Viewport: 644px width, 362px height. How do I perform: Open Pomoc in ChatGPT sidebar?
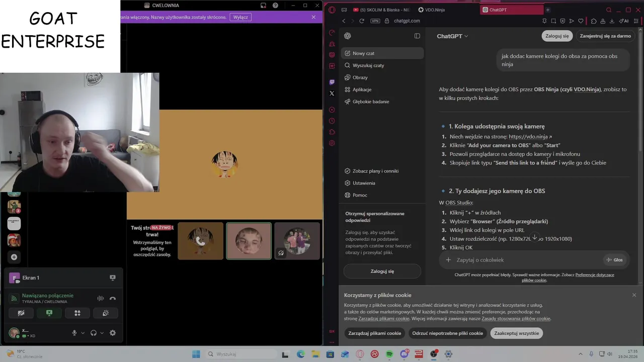coord(382,195)
